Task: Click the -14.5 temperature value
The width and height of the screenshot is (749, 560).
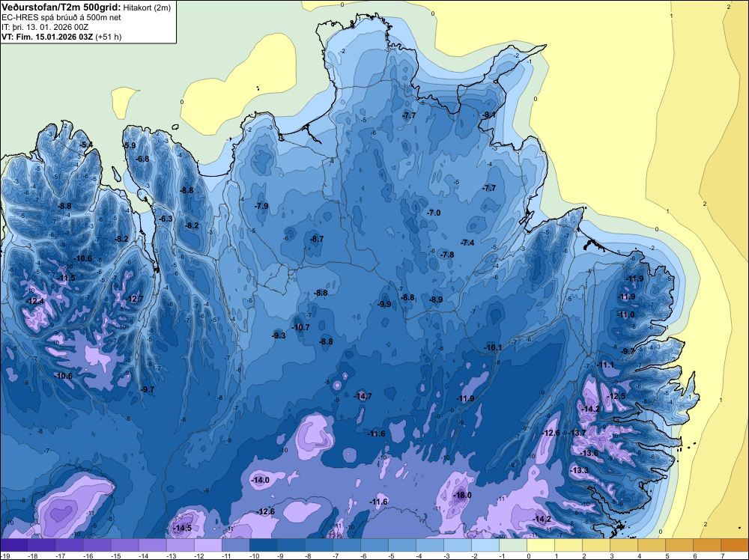Action: tap(182, 528)
